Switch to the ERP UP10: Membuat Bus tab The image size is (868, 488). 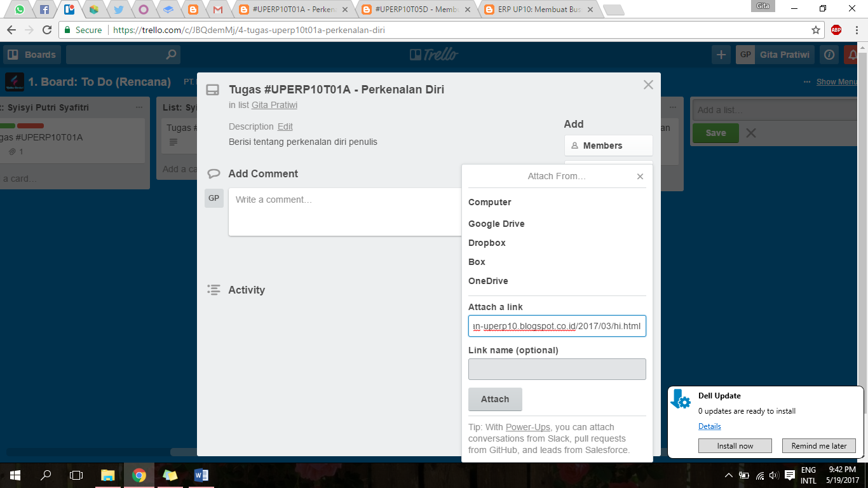point(540,10)
